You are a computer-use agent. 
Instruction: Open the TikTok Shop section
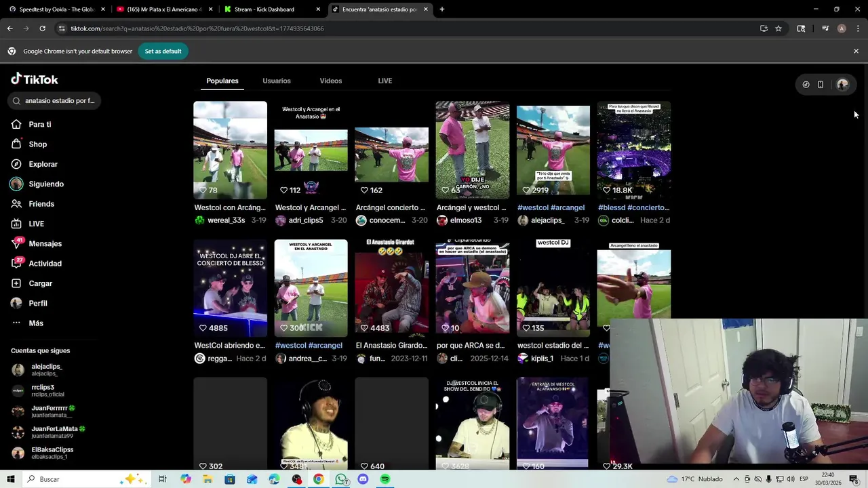pos(29,144)
